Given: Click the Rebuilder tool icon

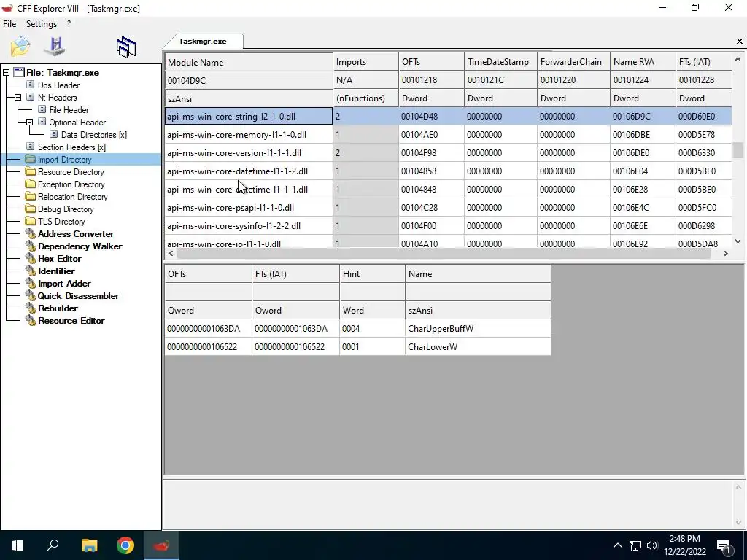Looking at the screenshot, I should coord(31,308).
